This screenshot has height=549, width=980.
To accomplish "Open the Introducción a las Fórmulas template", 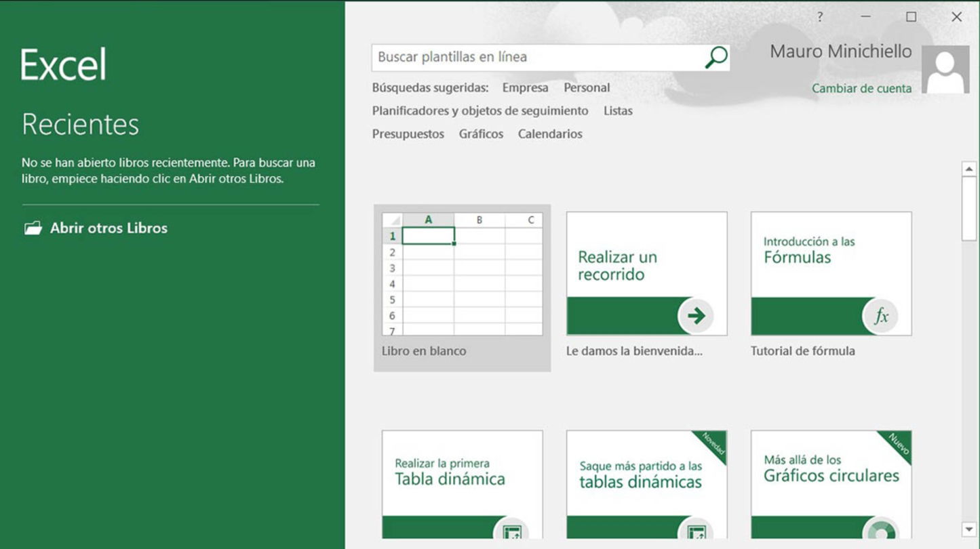I will 831,274.
